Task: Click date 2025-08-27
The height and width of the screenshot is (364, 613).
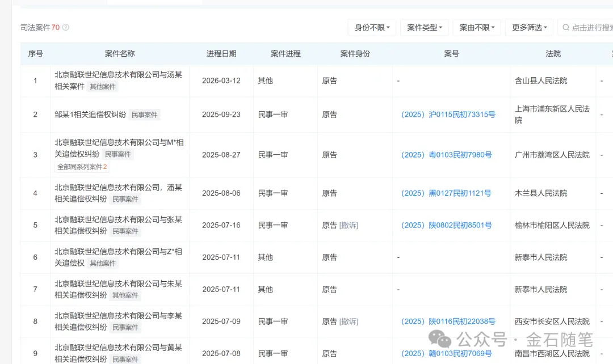Action: click(x=221, y=155)
